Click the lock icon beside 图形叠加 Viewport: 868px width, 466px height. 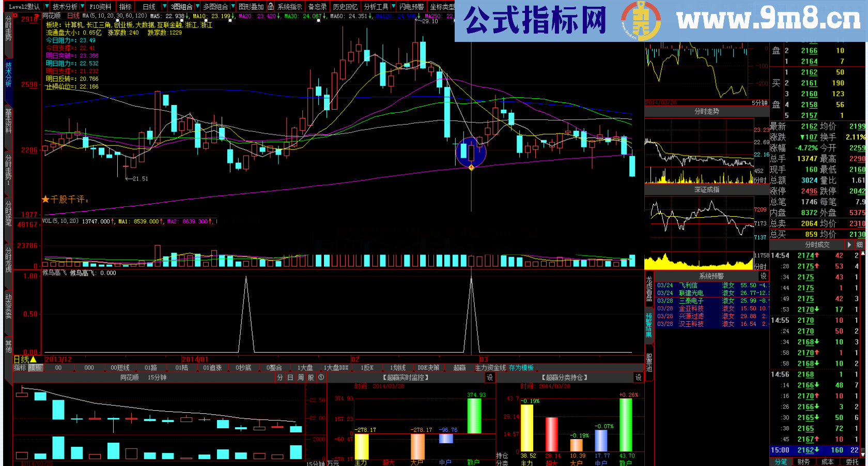point(271,7)
